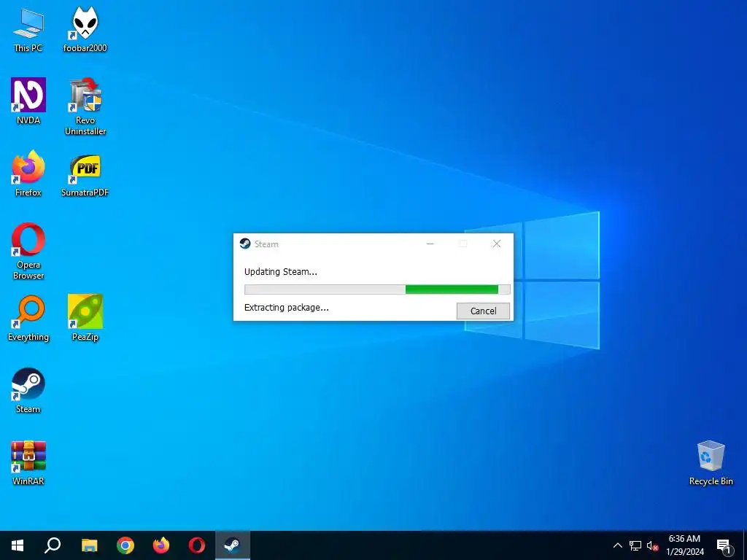Select the SumatraPDF desktop shortcut
This screenshot has height=560, width=747.
click(x=85, y=174)
